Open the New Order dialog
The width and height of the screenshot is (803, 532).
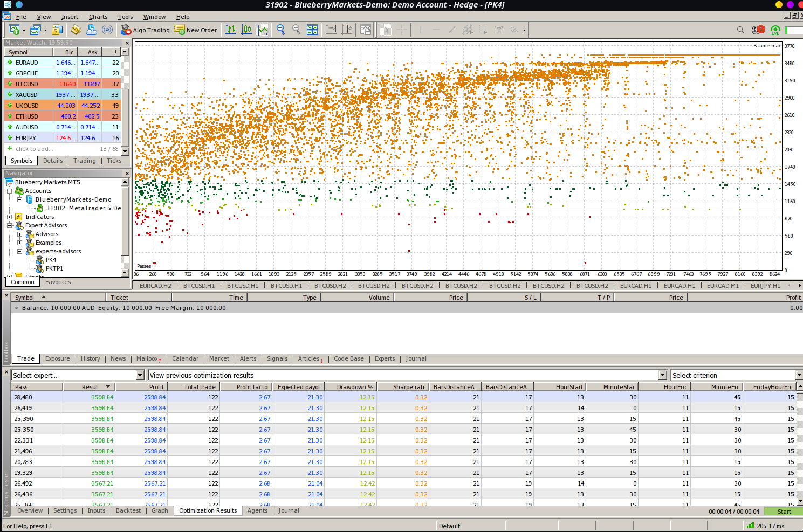195,30
